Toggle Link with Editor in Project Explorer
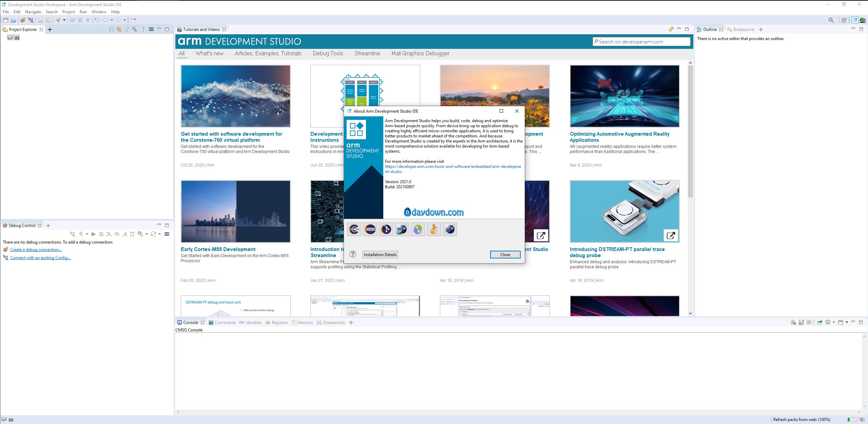Image resolution: width=868 pixels, height=424 pixels. pos(119,30)
